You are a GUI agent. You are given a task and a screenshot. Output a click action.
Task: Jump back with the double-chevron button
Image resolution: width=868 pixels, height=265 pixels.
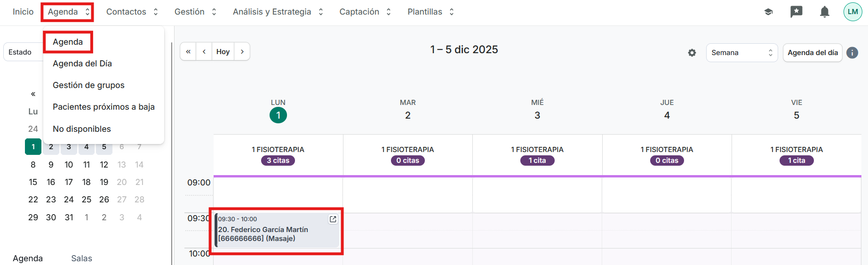tap(188, 52)
